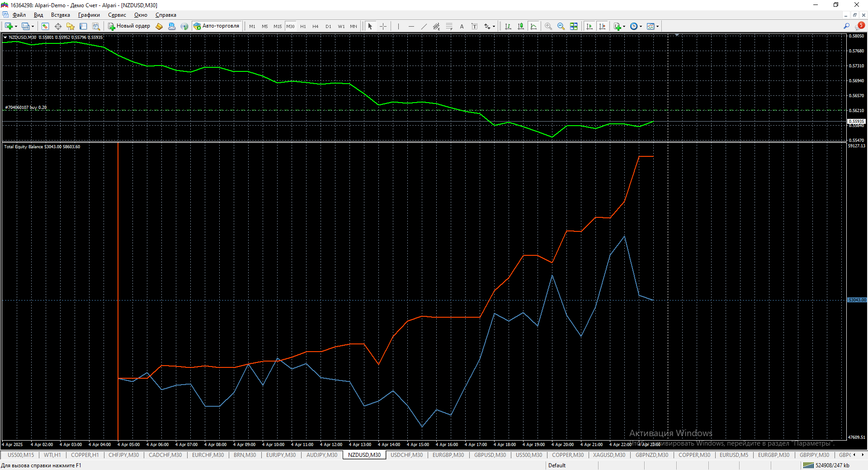
Task: Click the #704060107 buy 0.20 order label
Action: [26, 108]
